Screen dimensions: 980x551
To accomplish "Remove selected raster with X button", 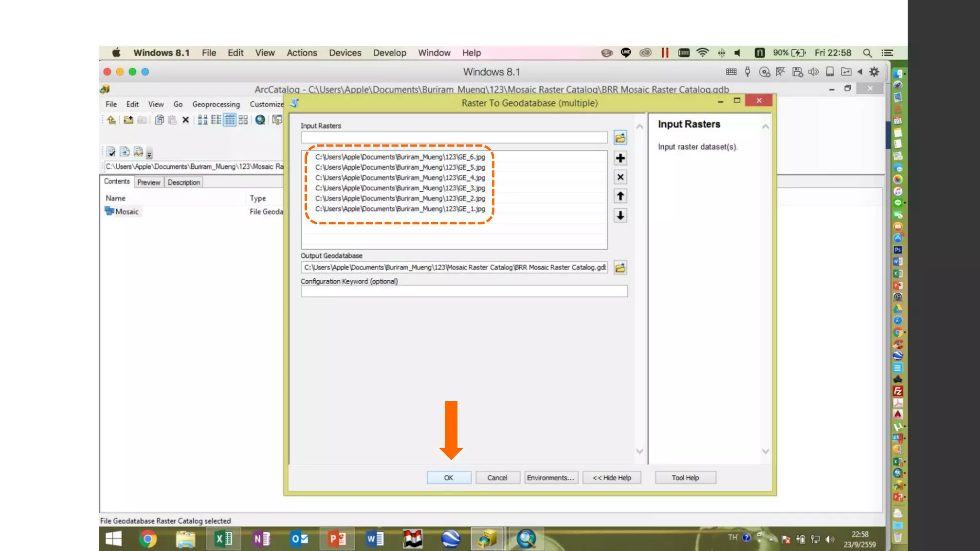I will [x=620, y=177].
